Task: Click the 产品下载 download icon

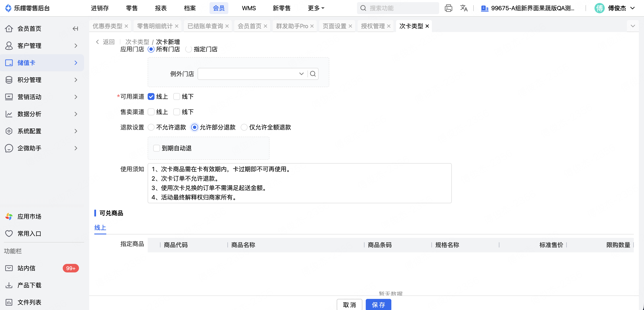Action: pyautogui.click(x=9, y=285)
